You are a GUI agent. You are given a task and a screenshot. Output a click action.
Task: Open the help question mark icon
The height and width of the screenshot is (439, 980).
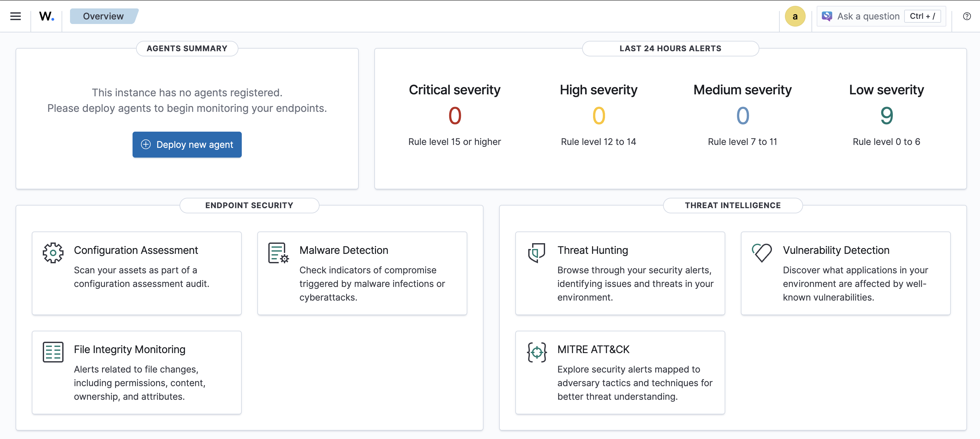click(x=966, y=16)
